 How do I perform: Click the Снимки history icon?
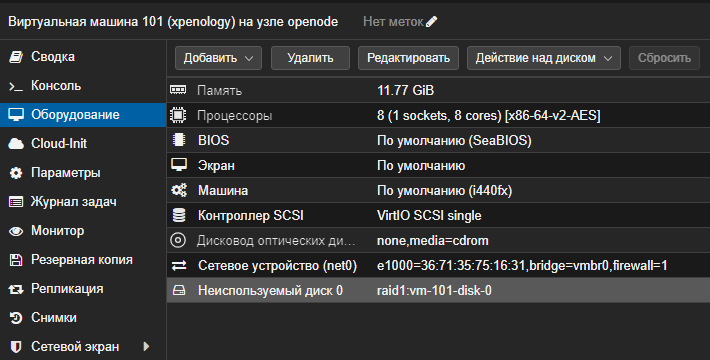pyautogui.click(x=16, y=318)
